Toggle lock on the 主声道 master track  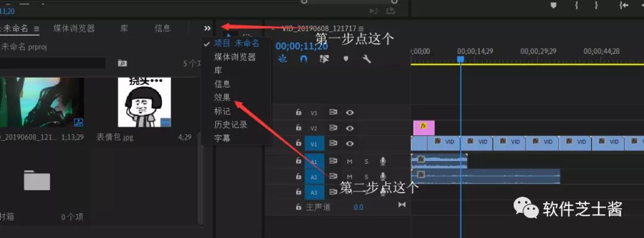click(x=299, y=207)
